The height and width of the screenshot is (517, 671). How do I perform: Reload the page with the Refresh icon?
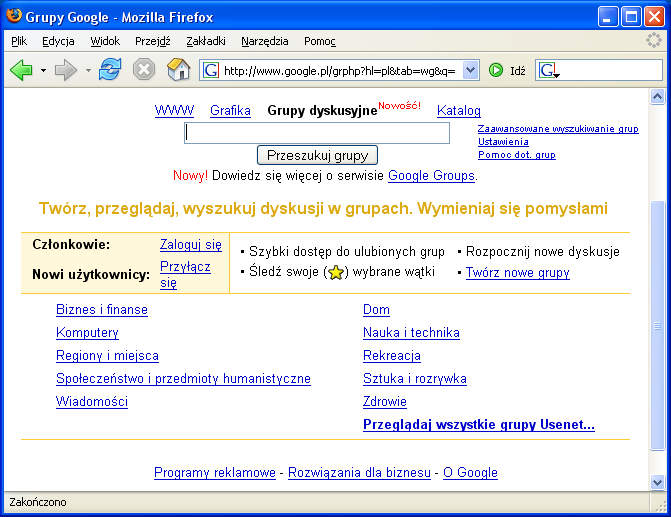click(x=110, y=69)
